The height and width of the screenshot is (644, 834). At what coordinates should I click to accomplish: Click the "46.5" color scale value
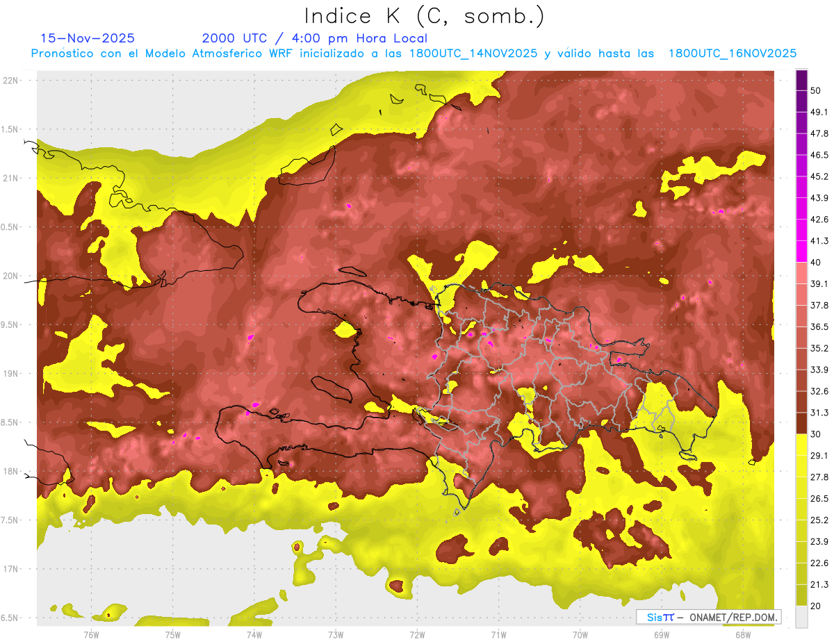(819, 155)
